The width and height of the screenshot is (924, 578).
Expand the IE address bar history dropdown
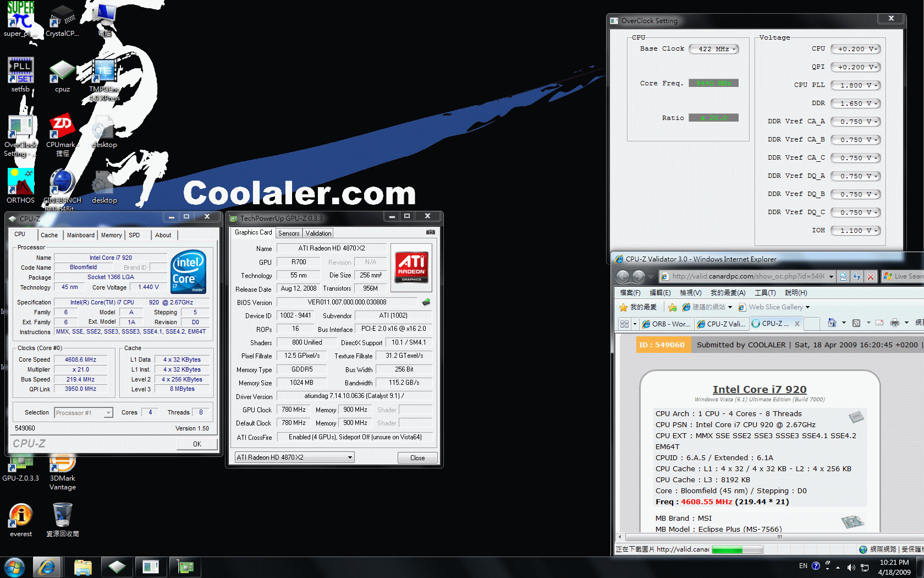(x=831, y=276)
